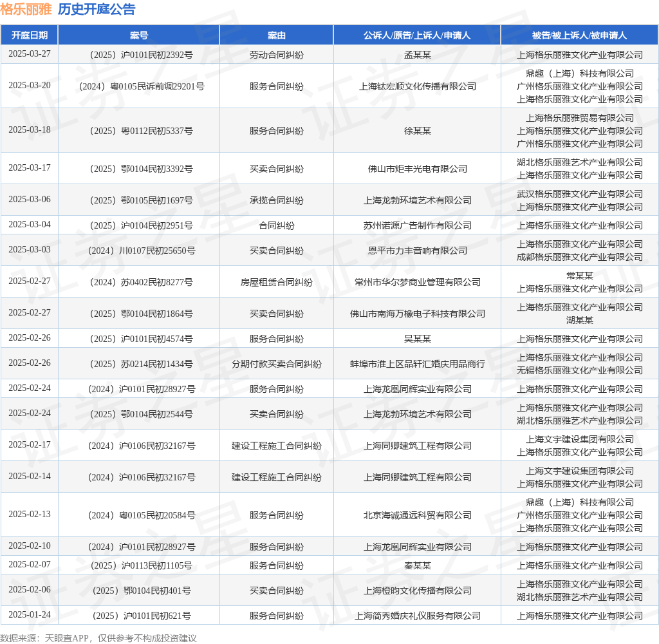Screen dimensions: 659x644
Task: Select the 格乐丽雅 title text
Action: pyautogui.click(x=26, y=9)
